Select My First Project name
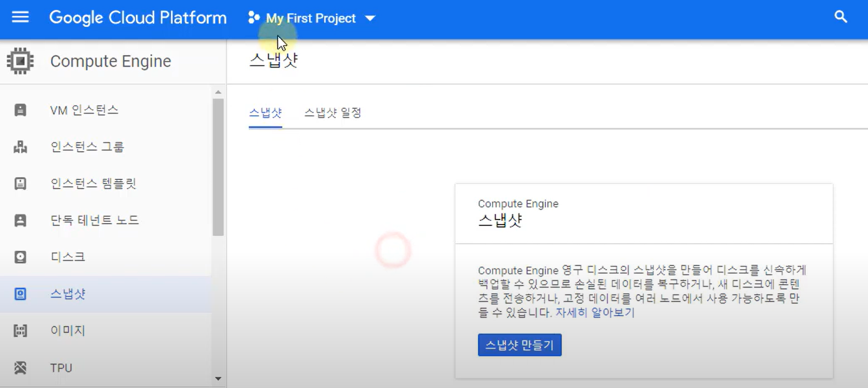Viewport: 868px width, 388px height. pyautogui.click(x=311, y=18)
